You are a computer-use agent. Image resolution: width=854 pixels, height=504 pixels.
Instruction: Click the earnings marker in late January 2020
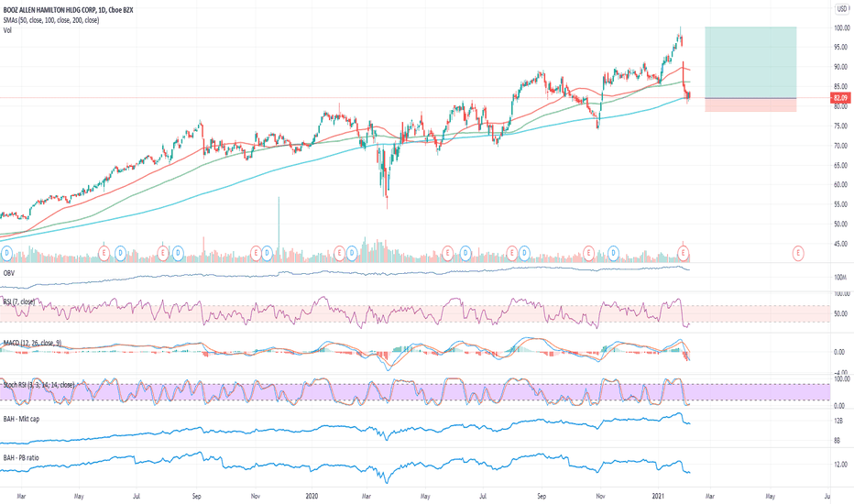(x=340, y=253)
